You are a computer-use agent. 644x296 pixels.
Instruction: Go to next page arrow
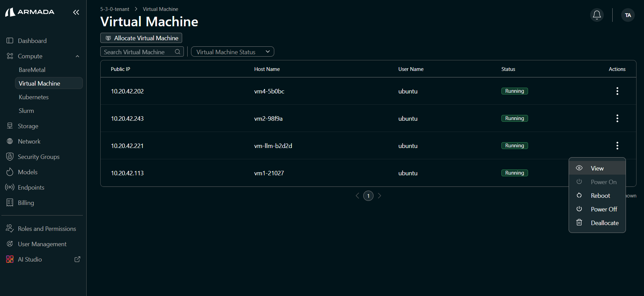pos(379,196)
